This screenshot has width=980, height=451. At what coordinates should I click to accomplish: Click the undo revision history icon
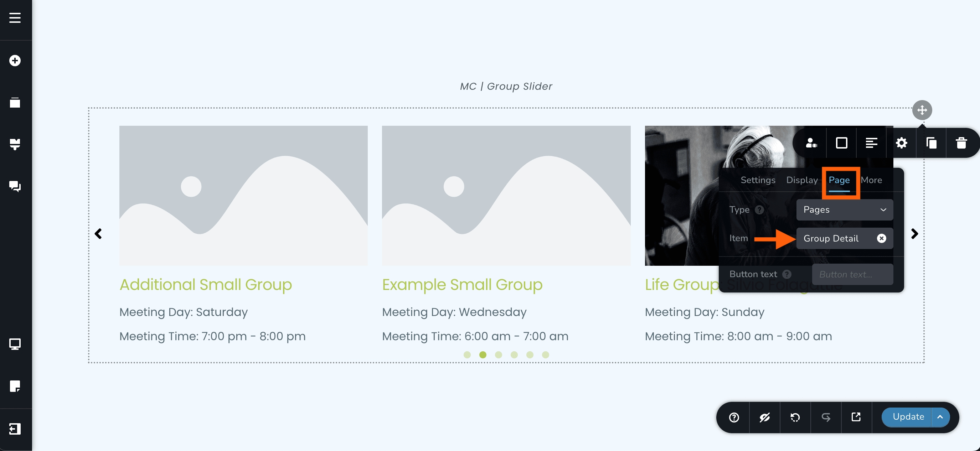tap(795, 417)
